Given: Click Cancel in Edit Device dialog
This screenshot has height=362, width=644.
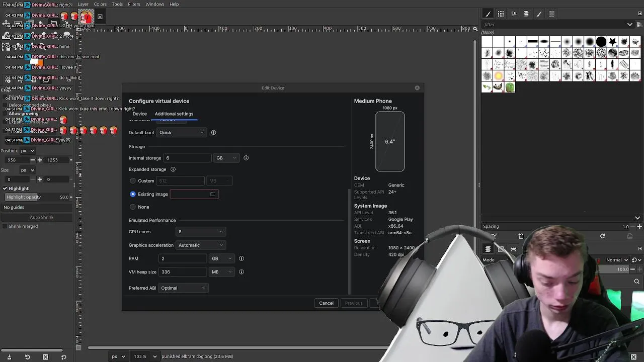Looking at the screenshot, I should (326, 303).
